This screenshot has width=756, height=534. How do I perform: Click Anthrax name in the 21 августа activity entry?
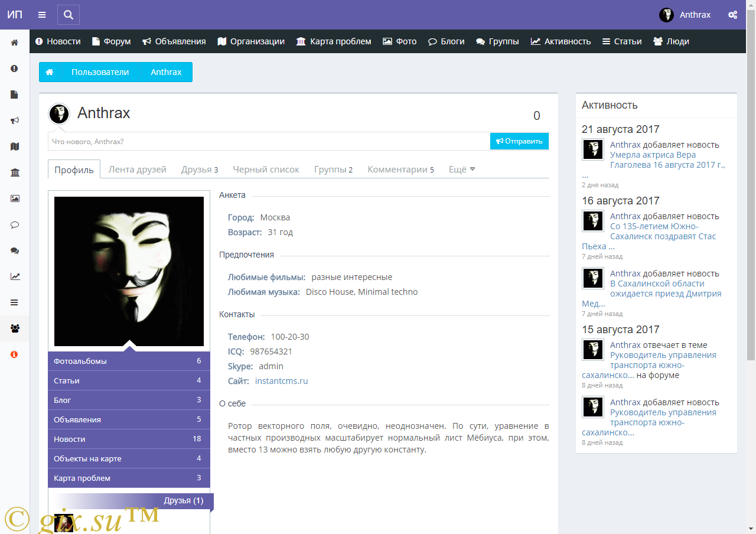[625, 145]
